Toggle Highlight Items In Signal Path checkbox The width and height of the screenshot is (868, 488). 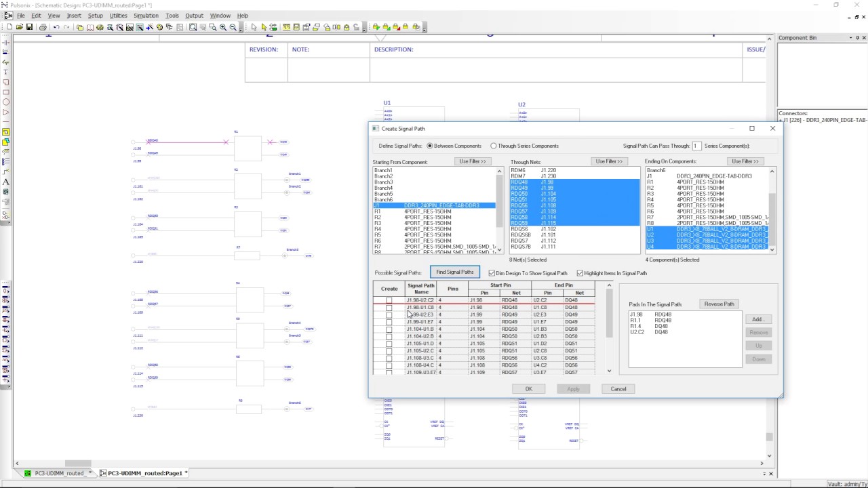coord(580,273)
